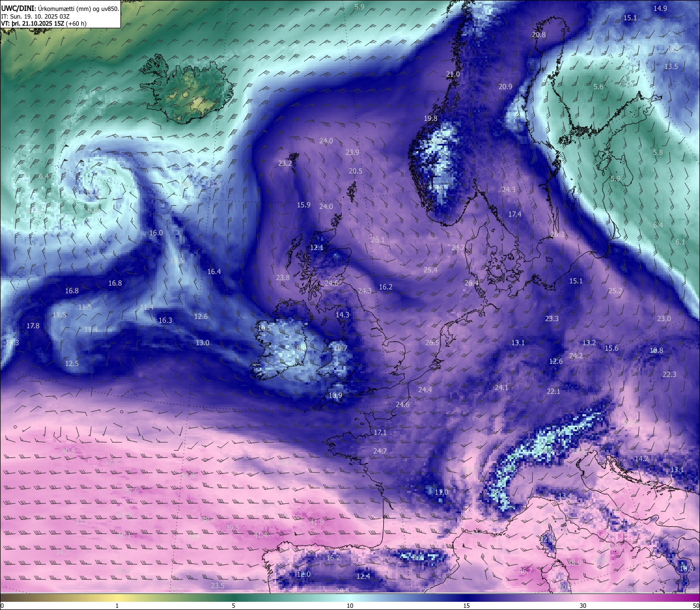Click the 12.5 value label
The height and width of the screenshot is (610, 700).
click(x=72, y=363)
